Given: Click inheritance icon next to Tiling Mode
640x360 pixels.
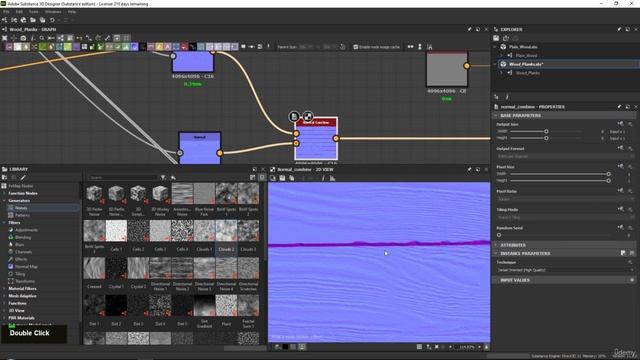Looking at the screenshot, I should 620,209.
